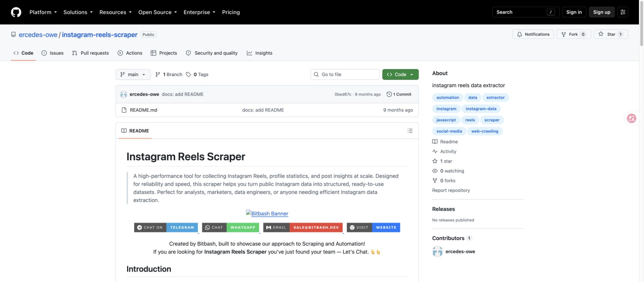This screenshot has width=644, height=282.
Task: Switch to the Actions tab
Action: click(130, 53)
